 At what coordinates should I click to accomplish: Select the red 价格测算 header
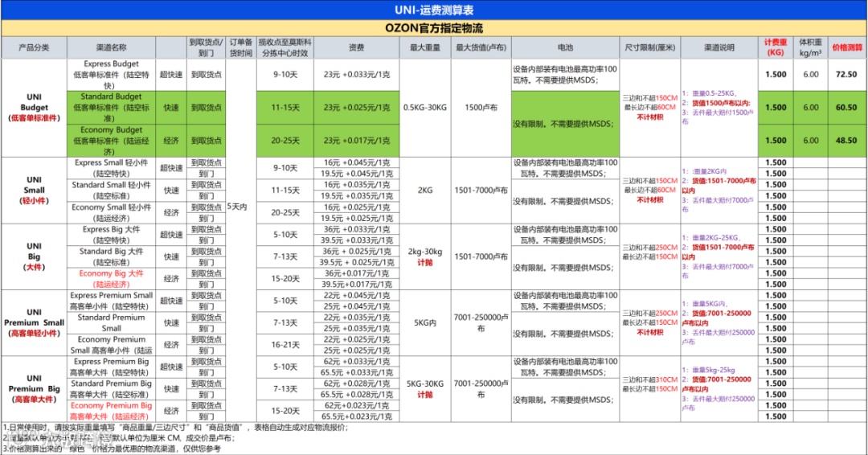(x=847, y=47)
